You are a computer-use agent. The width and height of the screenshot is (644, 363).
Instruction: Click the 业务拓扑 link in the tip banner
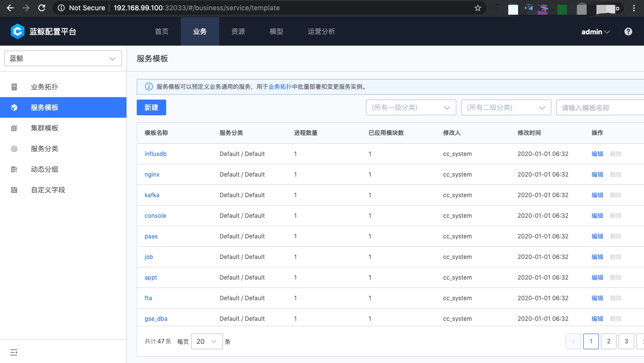coord(280,87)
